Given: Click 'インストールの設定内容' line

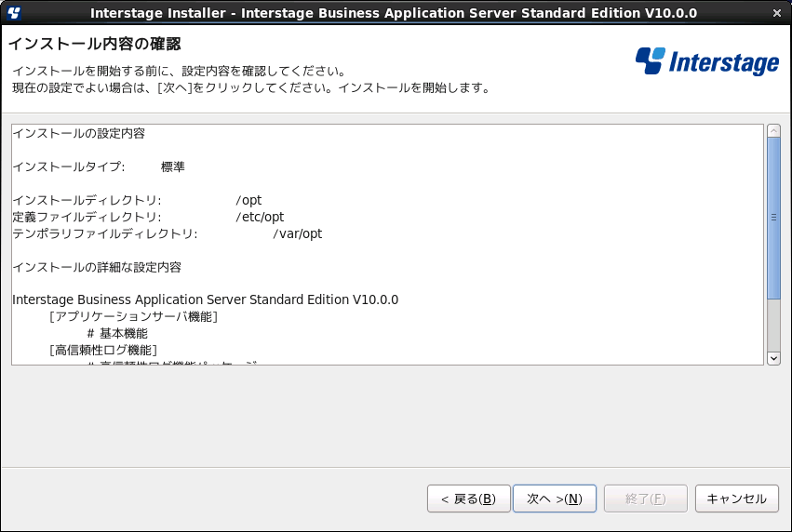Looking at the screenshot, I should point(79,133).
